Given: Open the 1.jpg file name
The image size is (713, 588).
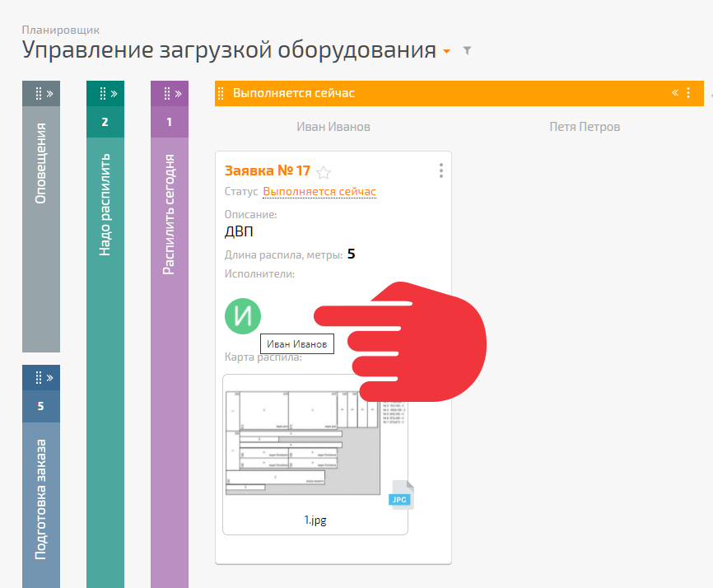Looking at the screenshot, I should [x=315, y=520].
